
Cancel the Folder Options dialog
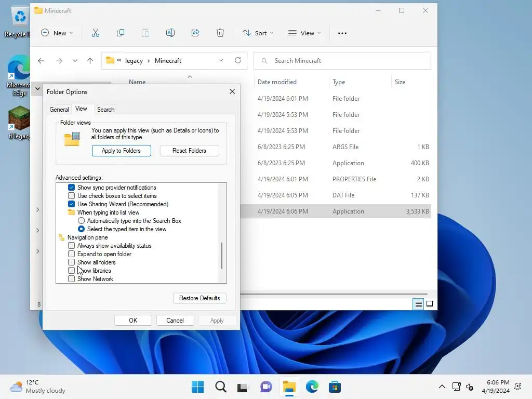pyautogui.click(x=175, y=320)
